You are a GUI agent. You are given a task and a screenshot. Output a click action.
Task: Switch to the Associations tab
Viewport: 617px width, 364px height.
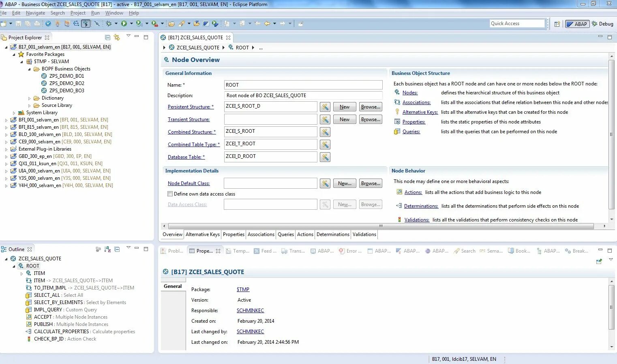tap(261, 234)
